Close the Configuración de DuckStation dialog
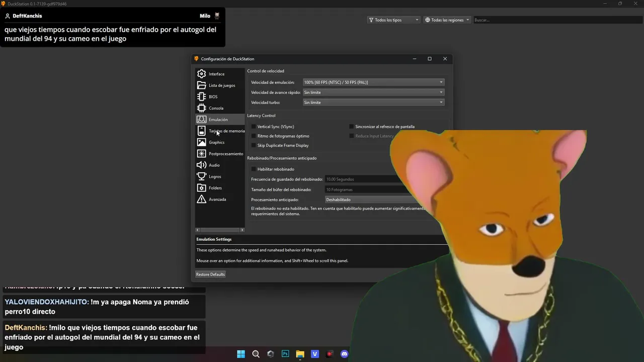 pyautogui.click(x=445, y=59)
